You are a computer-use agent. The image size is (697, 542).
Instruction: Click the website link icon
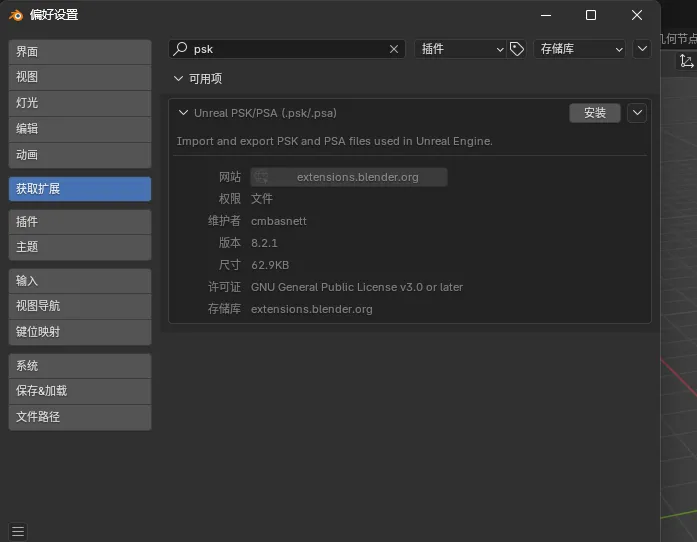tap(261, 177)
